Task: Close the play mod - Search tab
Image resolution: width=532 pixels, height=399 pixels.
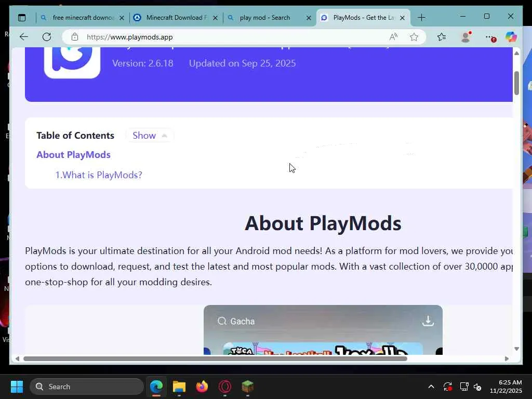Action: pyautogui.click(x=309, y=18)
